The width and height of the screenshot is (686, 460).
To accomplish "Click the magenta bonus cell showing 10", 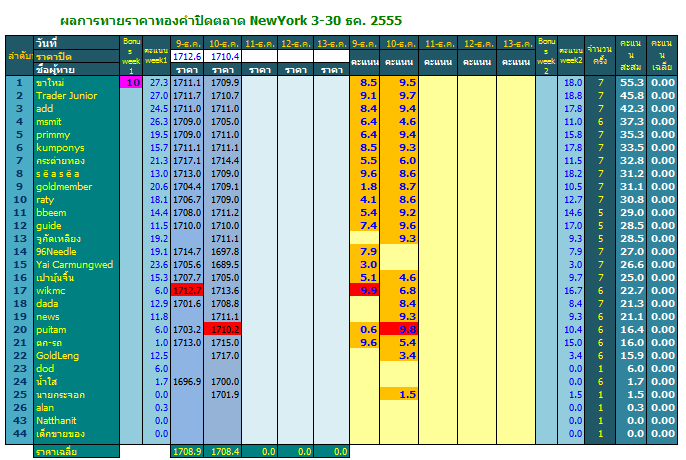I will coord(131,82).
